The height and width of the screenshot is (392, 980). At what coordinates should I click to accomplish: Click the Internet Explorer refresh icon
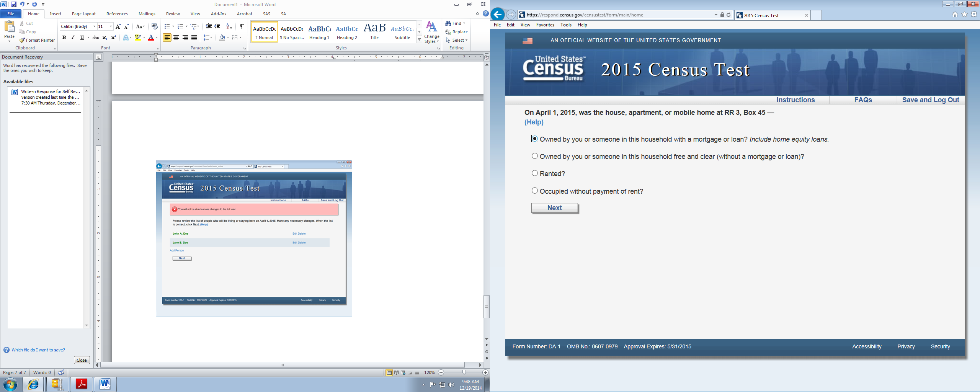pyautogui.click(x=728, y=15)
